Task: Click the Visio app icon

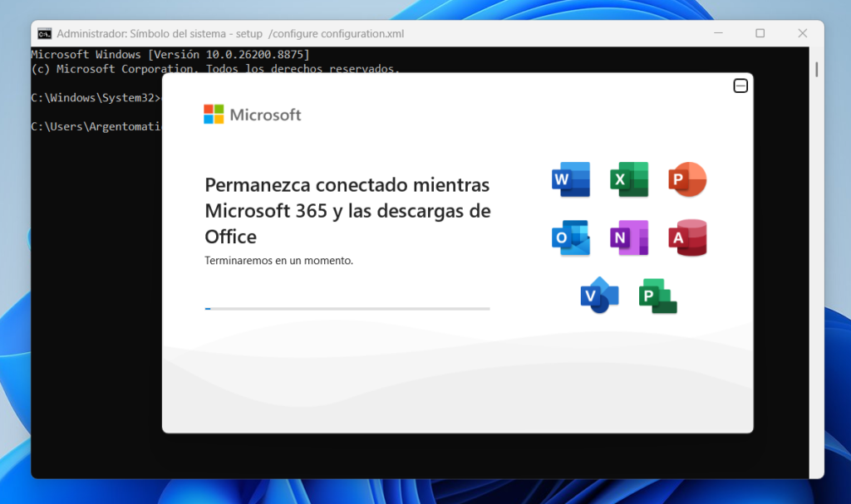Action: click(x=599, y=296)
